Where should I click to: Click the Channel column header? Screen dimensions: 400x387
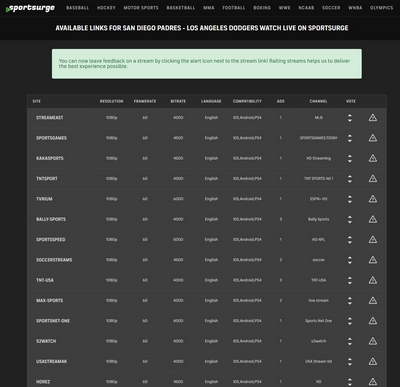pyautogui.click(x=318, y=101)
